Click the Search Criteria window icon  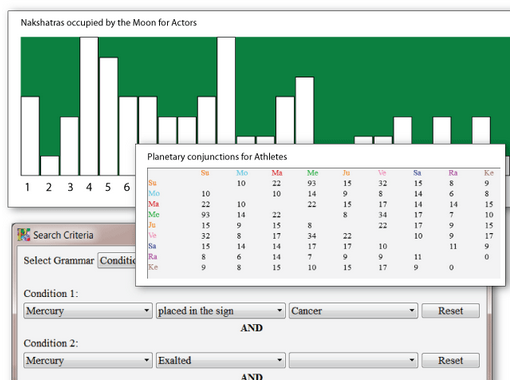(x=24, y=235)
